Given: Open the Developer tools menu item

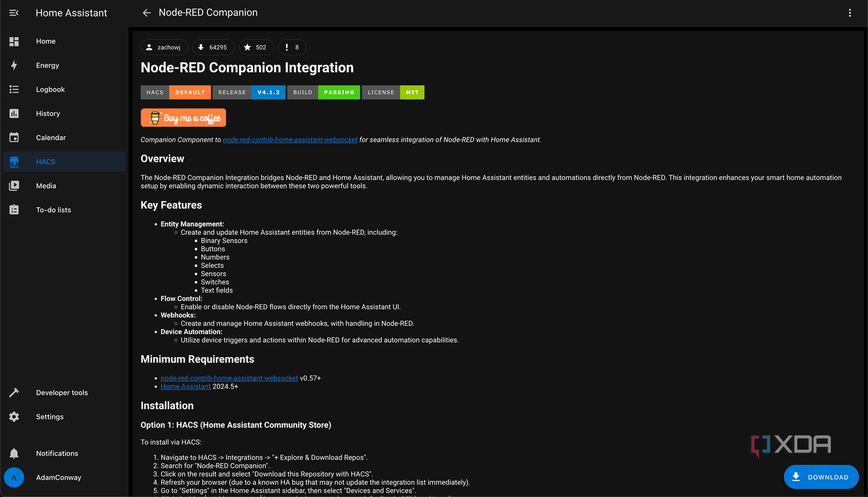Looking at the screenshot, I should [64, 393].
